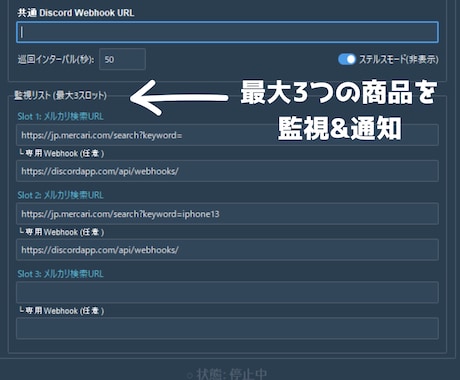Click the 共通 Discord Webhook URL label
Image resolution: width=460 pixels, height=380 pixels.
click(76, 13)
